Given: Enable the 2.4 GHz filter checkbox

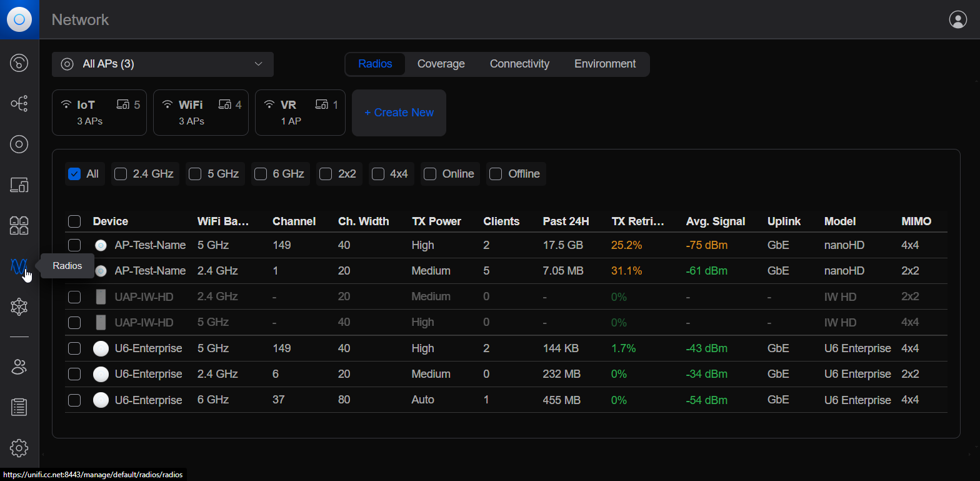Looking at the screenshot, I should pyautogui.click(x=121, y=174).
